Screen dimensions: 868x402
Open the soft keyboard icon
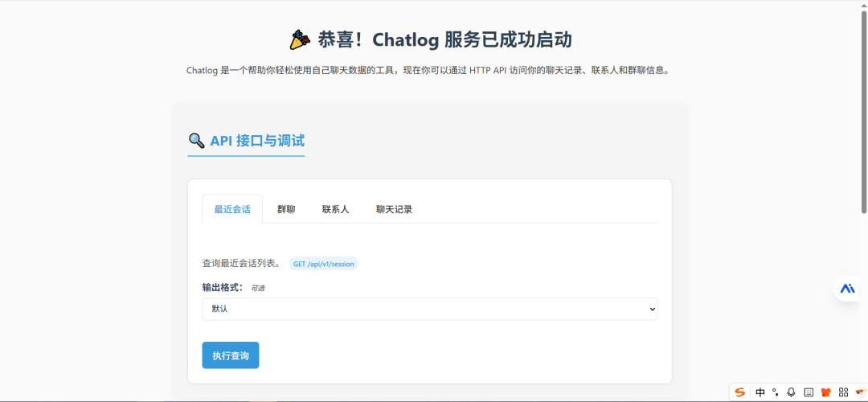[809, 392]
